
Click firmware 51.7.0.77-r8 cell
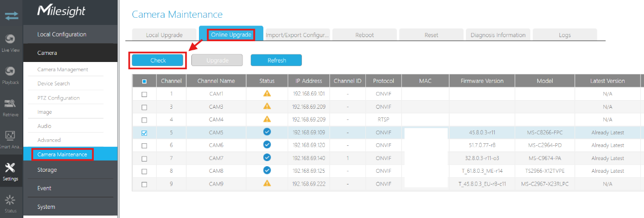click(482, 145)
